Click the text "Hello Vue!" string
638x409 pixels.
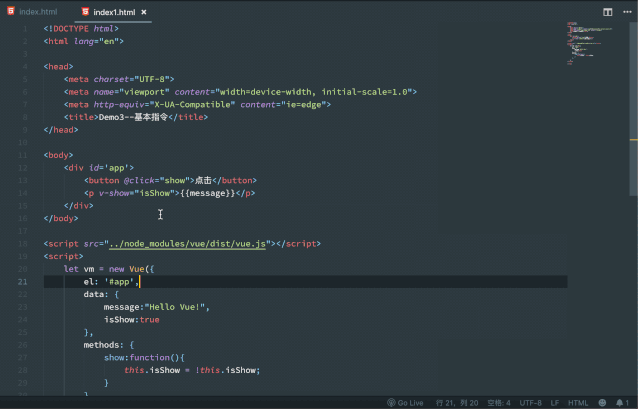175,307
